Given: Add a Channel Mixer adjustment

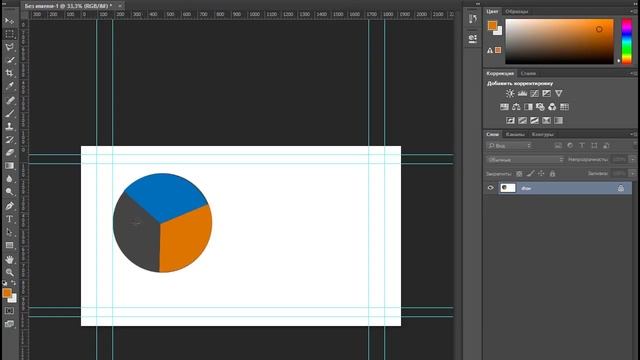Looking at the screenshot, I should 552,107.
